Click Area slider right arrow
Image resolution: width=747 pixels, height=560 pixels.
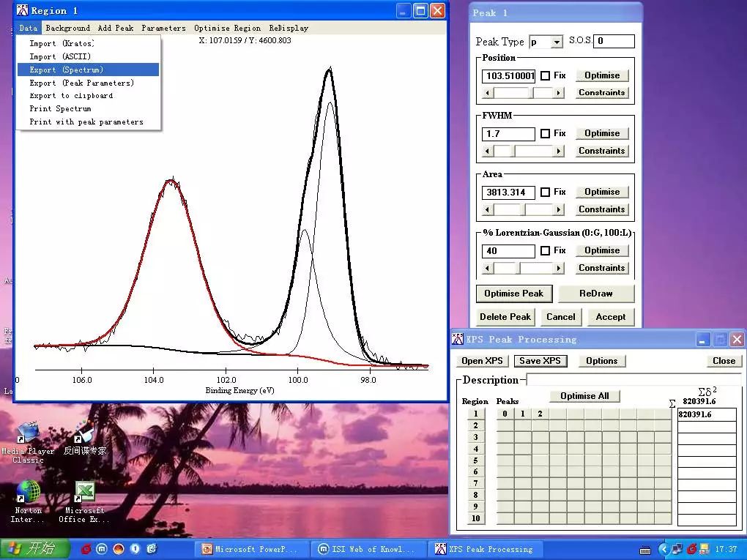click(558, 210)
